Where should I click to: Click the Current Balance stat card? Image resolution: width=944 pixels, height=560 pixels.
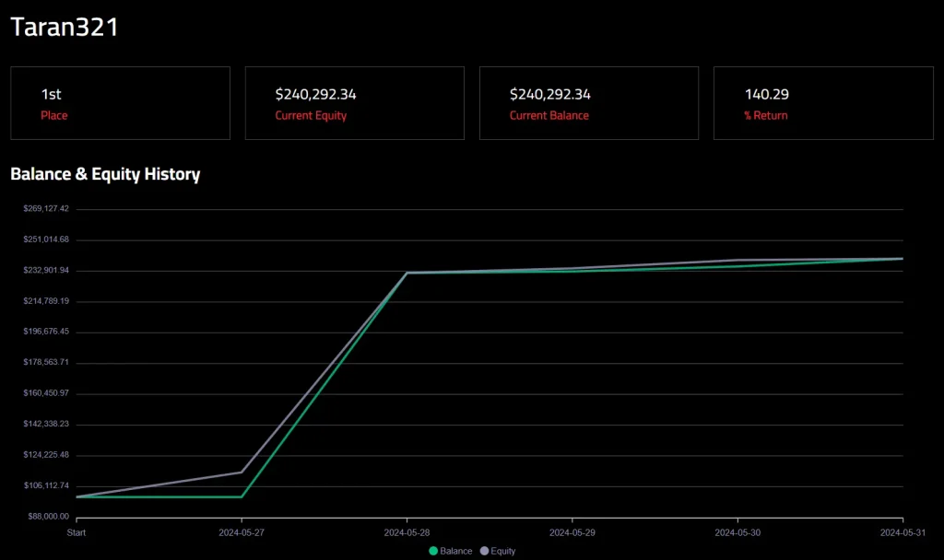589,103
